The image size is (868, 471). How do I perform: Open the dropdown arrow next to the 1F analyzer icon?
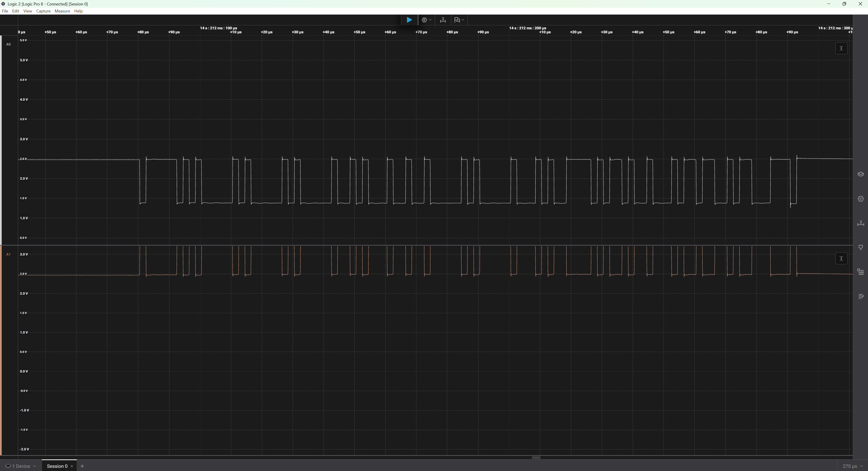pos(430,20)
